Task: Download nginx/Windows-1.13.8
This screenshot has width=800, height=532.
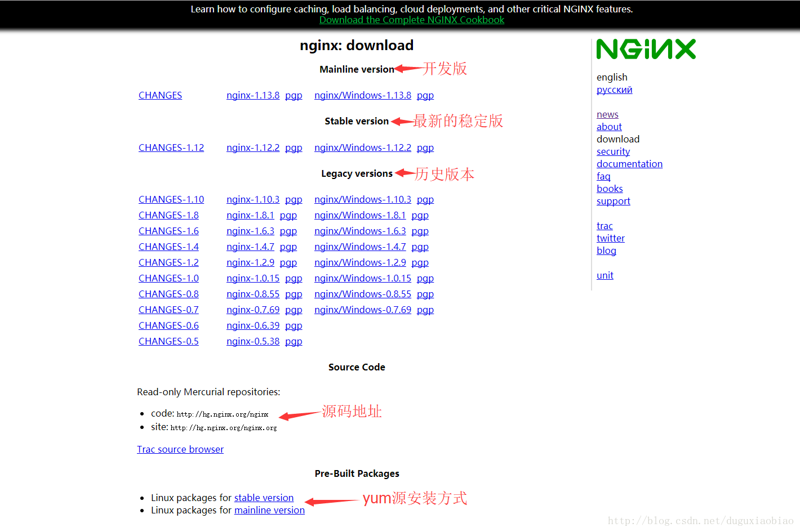Action: click(363, 95)
